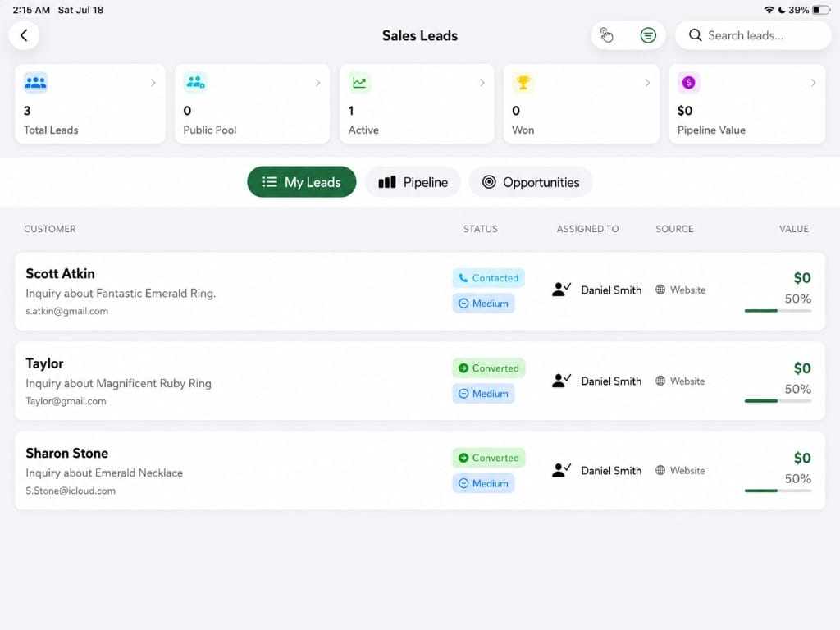This screenshot has height=630, width=840.
Task: Click the Pipeline Value dollar icon
Action: [689, 83]
